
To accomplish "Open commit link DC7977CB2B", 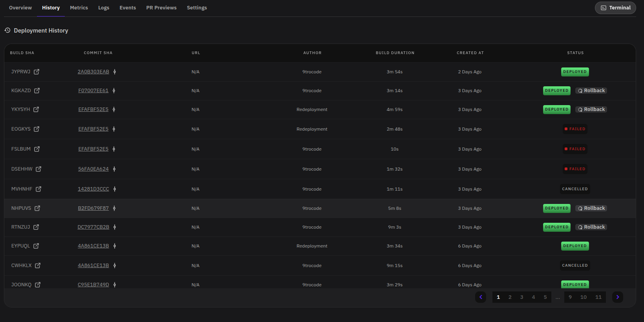I will (x=93, y=227).
